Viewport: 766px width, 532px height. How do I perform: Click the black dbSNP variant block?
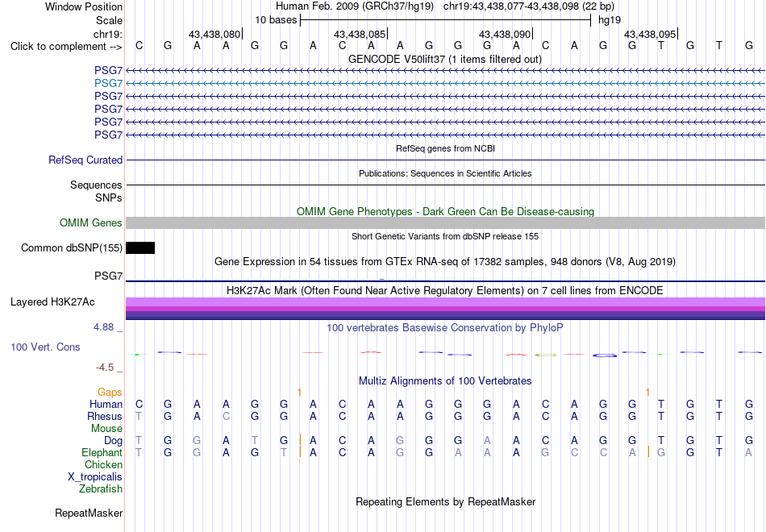pyautogui.click(x=140, y=247)
